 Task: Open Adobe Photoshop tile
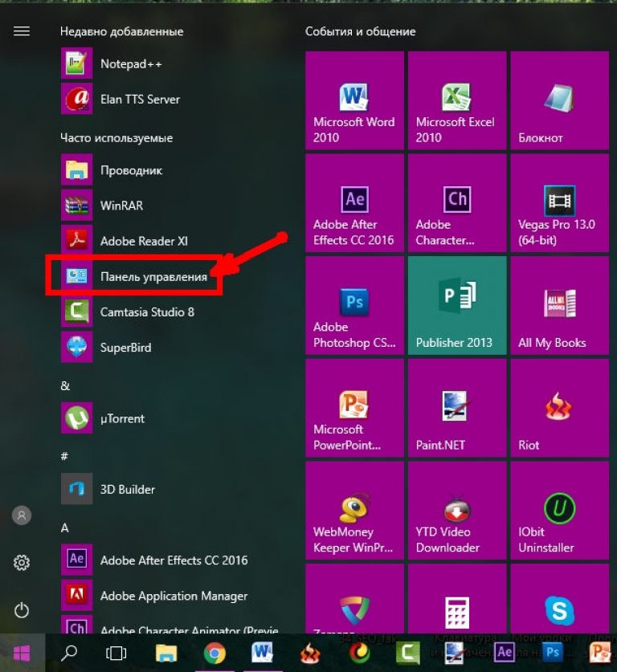[354, 306]
